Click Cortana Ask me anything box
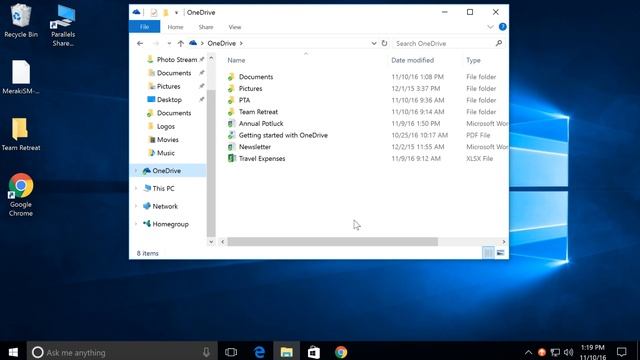 coord(122,352)
